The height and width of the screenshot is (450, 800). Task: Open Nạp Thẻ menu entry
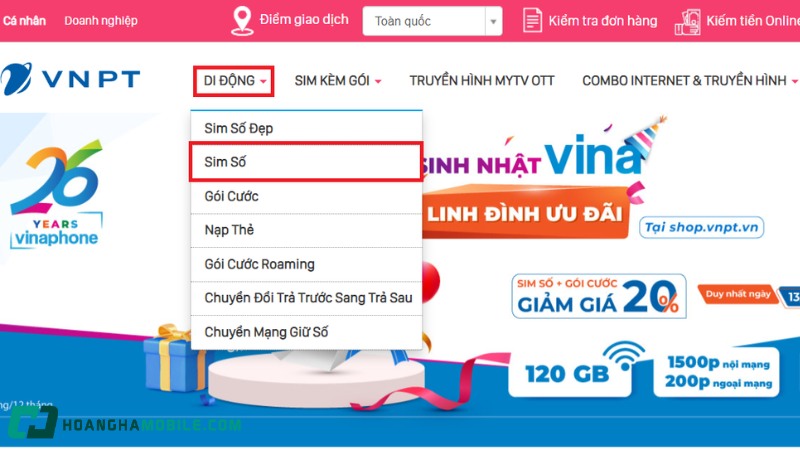tap(306, 230)
